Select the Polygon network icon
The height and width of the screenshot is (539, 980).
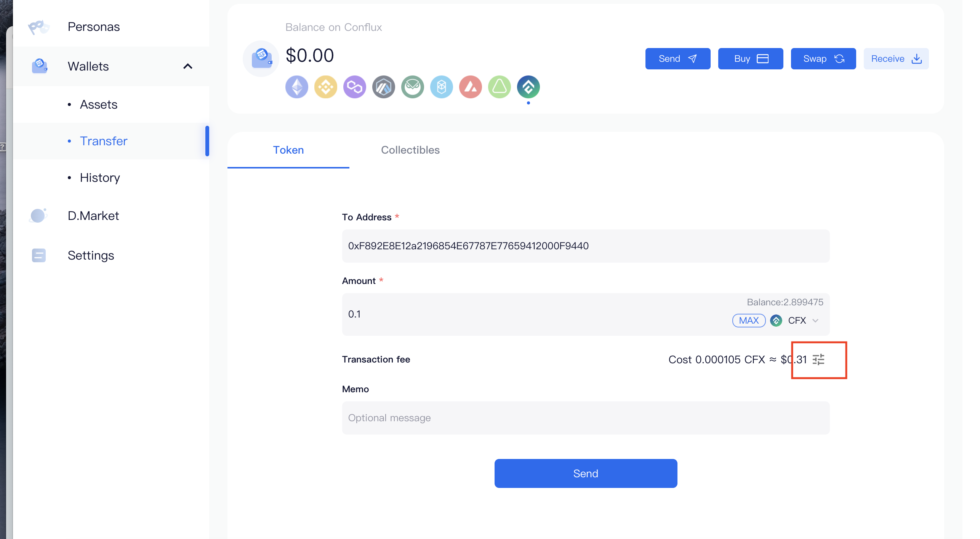point(354,87)
